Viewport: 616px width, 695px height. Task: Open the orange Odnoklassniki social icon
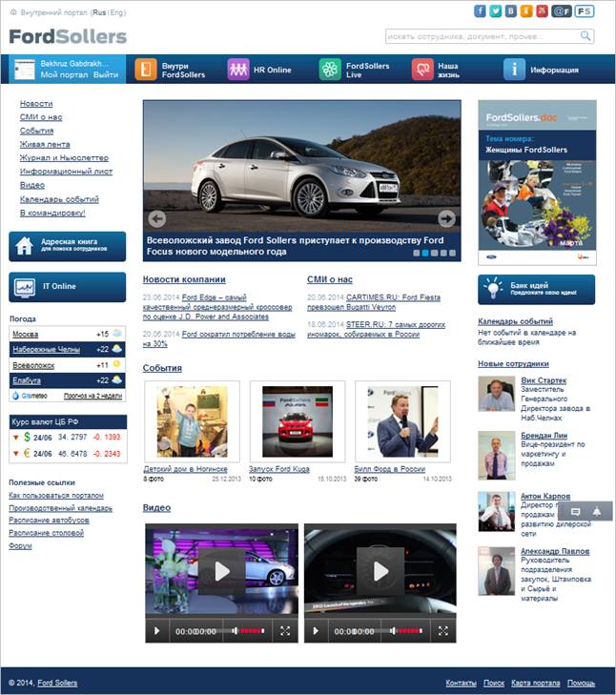point(526,11)
